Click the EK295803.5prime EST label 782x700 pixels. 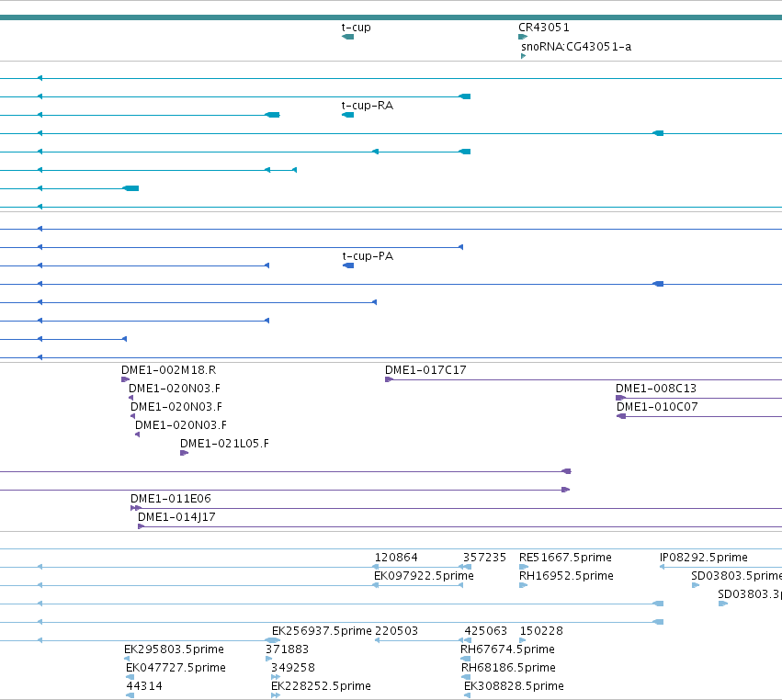coord(174,649)
